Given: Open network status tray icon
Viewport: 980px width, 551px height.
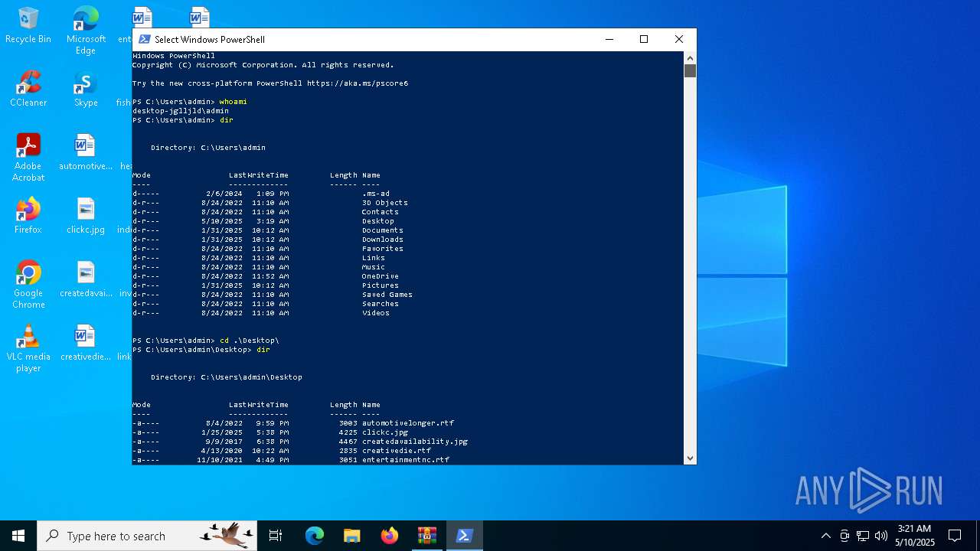Looking at the screenshot, I should 863,536.
